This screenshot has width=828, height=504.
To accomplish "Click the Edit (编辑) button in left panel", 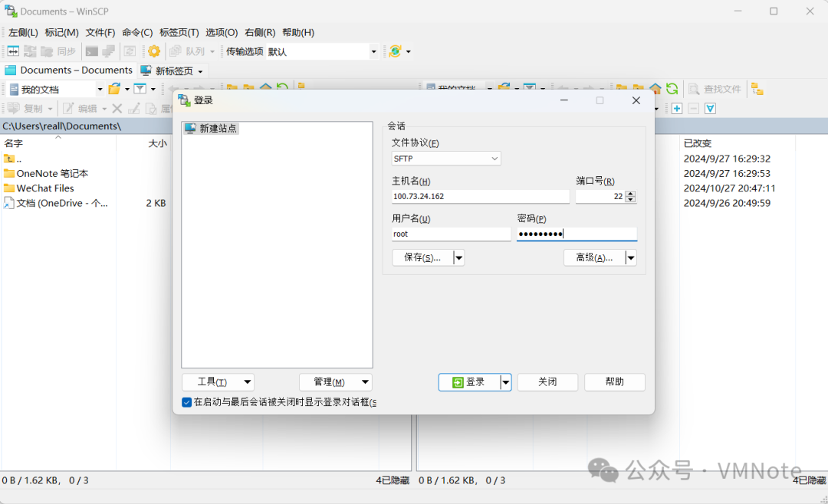I will (x=81, y=108).
